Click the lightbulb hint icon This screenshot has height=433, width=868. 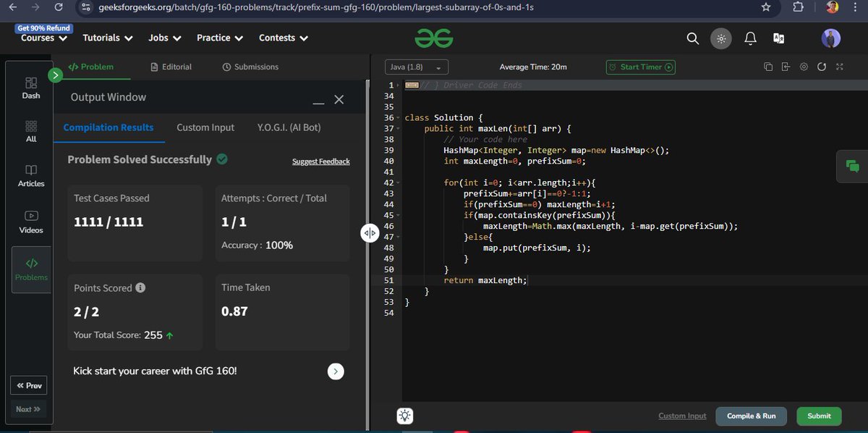click(405, 416)
